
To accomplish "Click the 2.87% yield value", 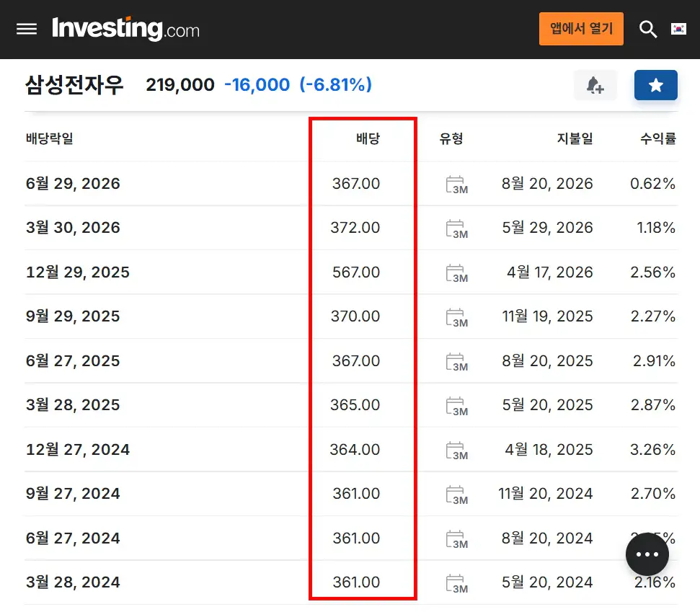I will [x=653, y=405].
